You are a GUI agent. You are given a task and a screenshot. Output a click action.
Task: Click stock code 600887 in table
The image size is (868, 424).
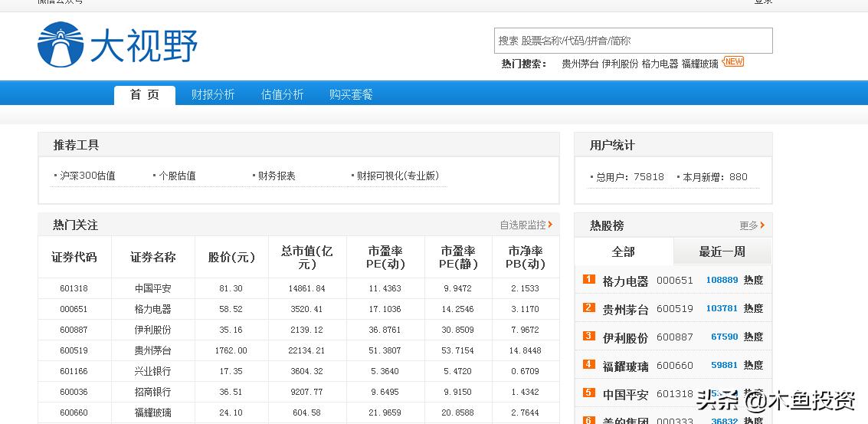74,330
